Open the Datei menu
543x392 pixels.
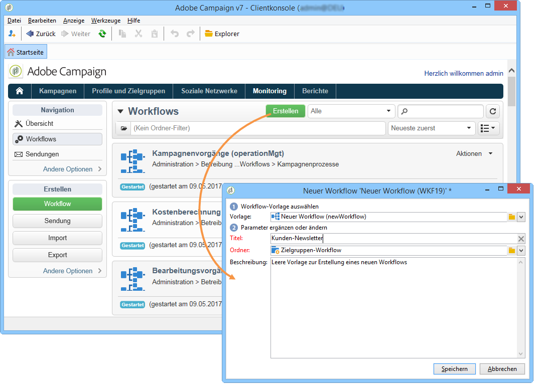[14, 21]
